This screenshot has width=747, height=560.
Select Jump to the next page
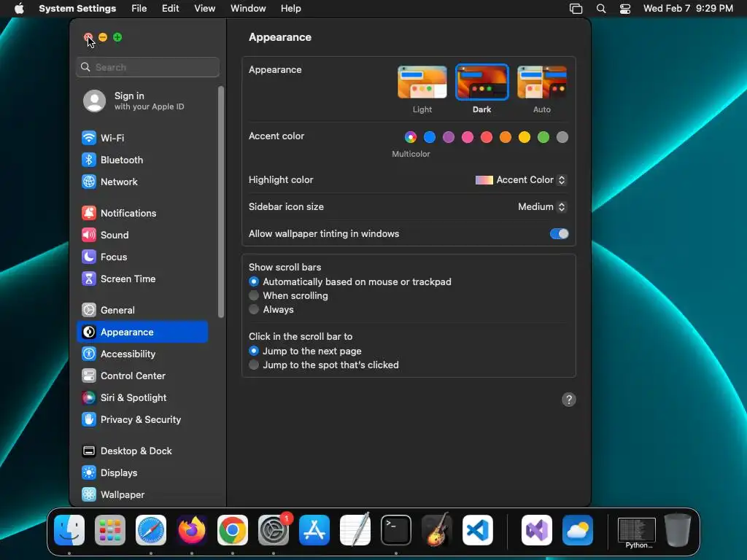tap(306, 351)
